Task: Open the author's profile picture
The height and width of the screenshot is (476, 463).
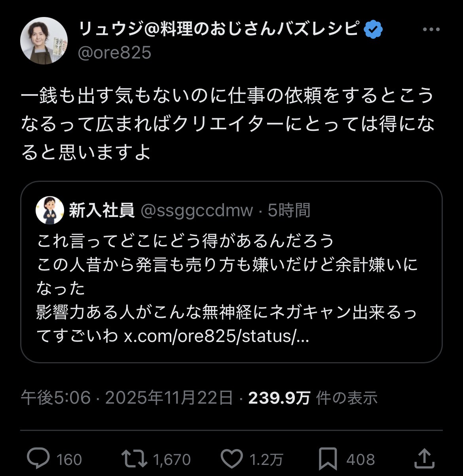Action: point(44,41)
